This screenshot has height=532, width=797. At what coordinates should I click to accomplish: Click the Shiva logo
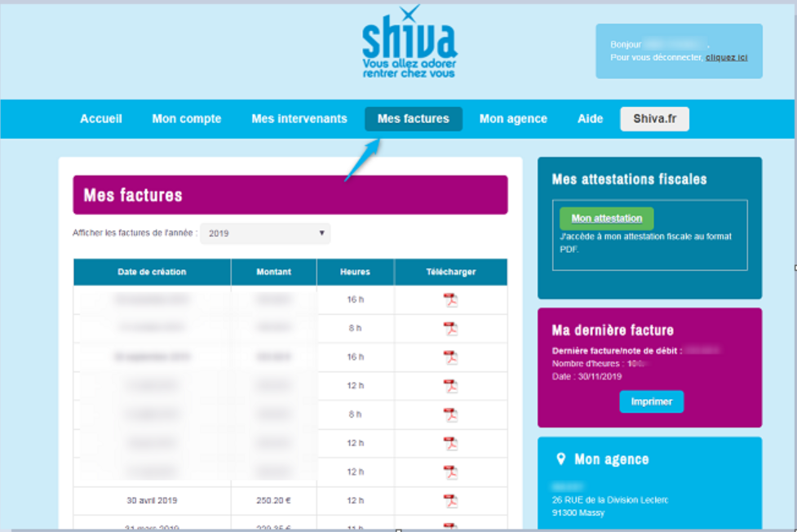click(x=410, y=42)
